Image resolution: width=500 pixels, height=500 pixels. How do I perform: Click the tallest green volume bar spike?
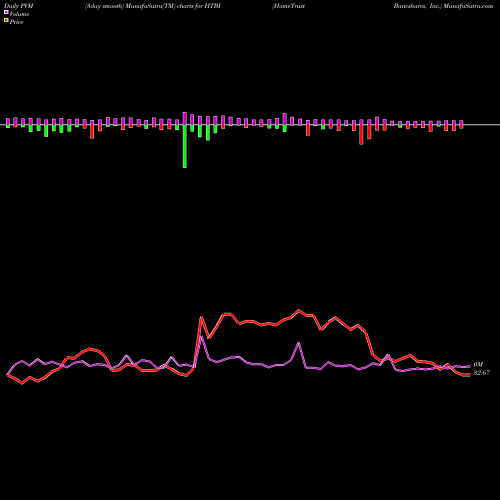point(185,146)
